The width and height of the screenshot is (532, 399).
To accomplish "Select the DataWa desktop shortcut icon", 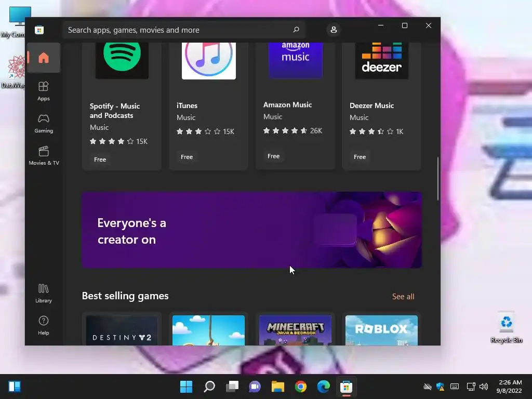I will coord(14,72).
